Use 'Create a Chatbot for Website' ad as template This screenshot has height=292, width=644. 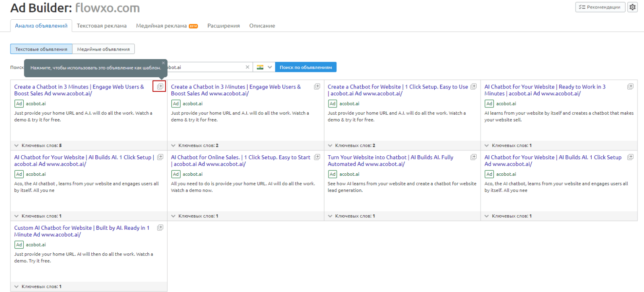(474, 86)
